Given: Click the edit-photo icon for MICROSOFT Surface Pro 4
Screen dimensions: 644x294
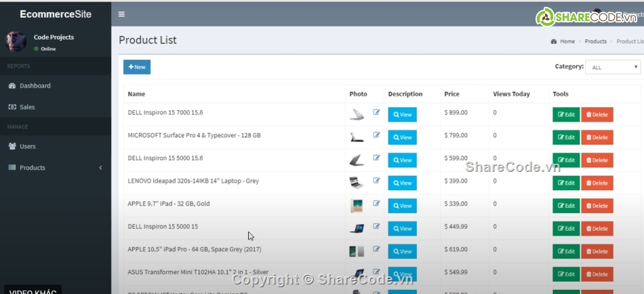Looking at the screenshot, I should (x=376, y=135).
